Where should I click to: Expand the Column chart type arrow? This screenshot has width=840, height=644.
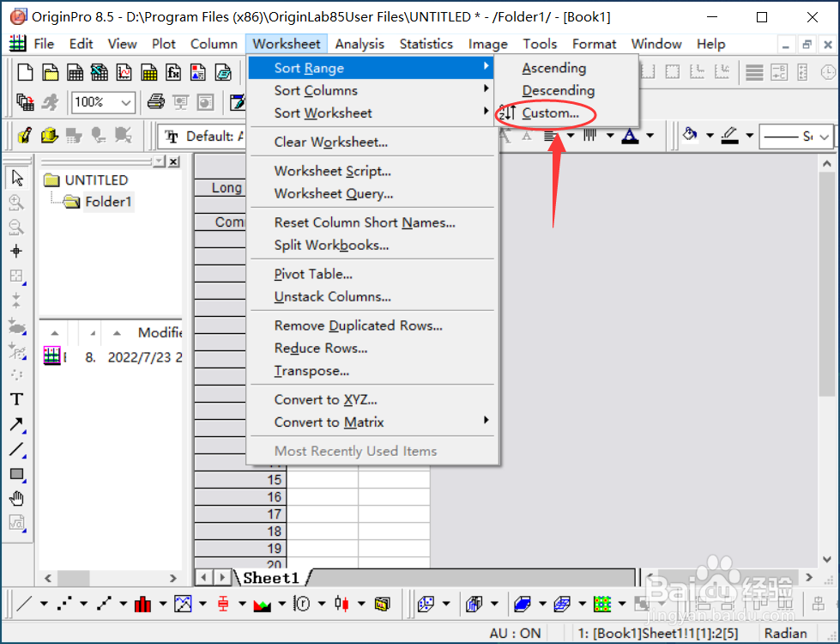163,604
